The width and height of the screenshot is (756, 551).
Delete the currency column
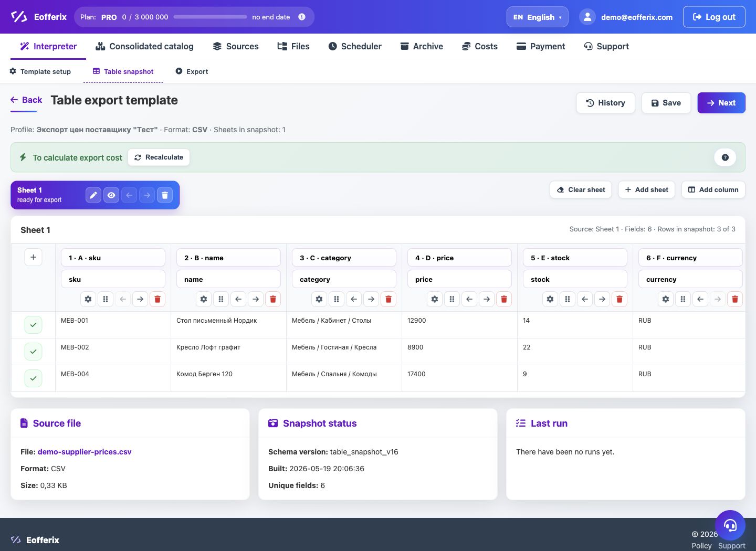click(x=735, y=299)
